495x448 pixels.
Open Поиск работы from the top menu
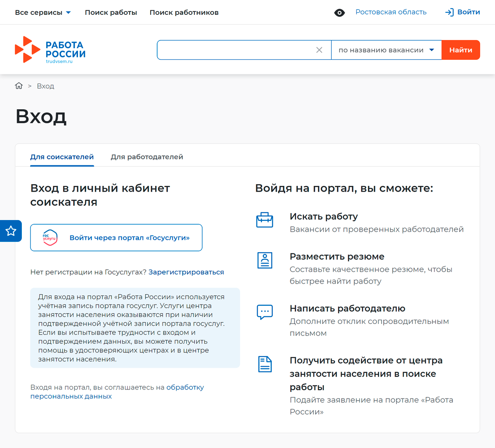[x=111, y=12]
